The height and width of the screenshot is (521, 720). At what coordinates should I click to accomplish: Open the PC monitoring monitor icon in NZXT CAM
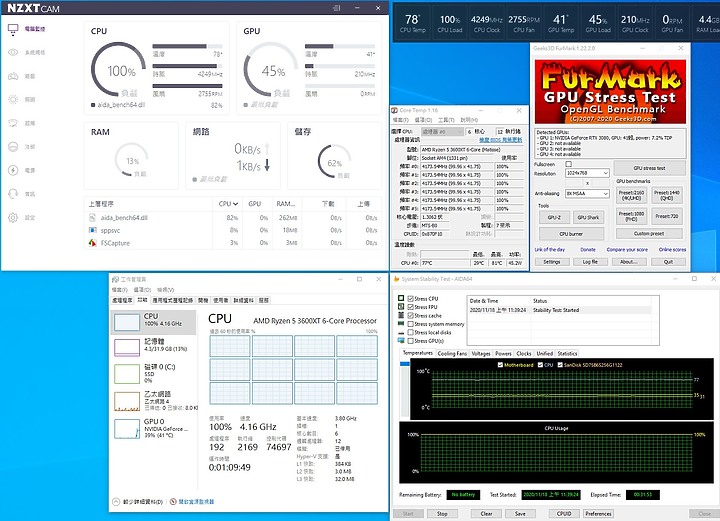13,29
